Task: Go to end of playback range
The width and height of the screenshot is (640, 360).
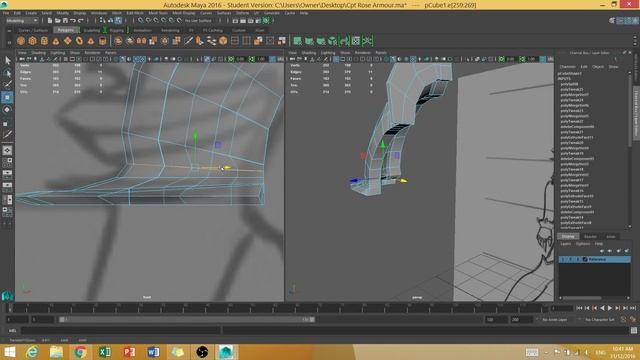Action: (633, 308)
